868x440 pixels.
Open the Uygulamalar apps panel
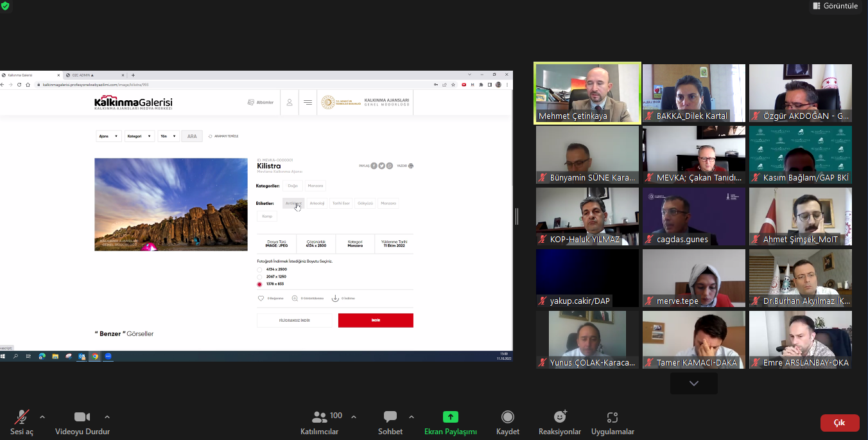pos(612,418)
